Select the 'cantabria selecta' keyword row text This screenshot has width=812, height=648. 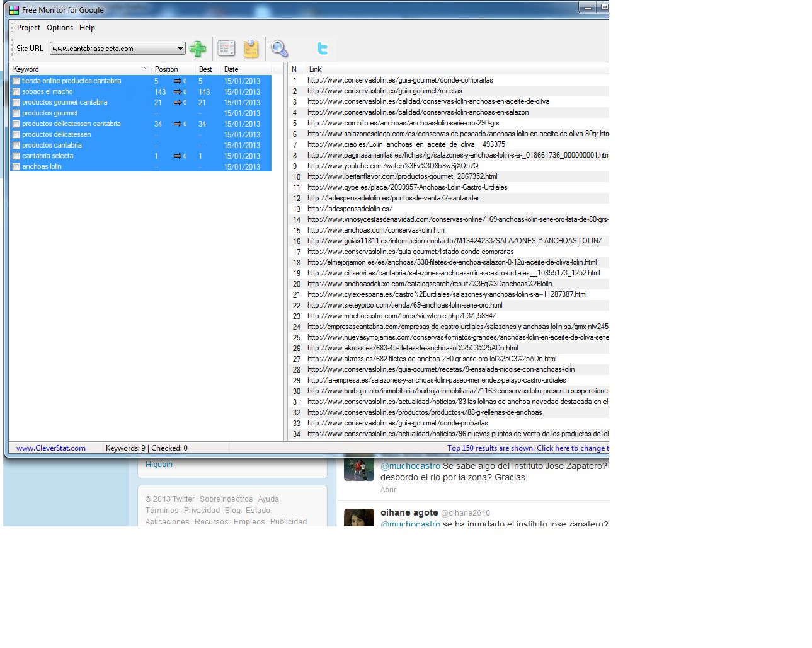click(x=48, y=156)
